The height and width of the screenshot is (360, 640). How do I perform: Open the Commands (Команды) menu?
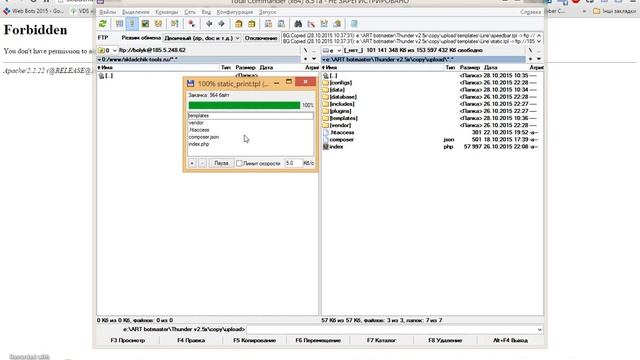[x=167, y=12]
